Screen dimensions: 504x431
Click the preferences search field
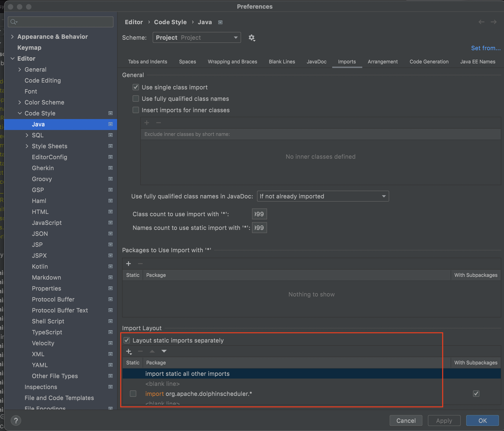tap(61, 22)
